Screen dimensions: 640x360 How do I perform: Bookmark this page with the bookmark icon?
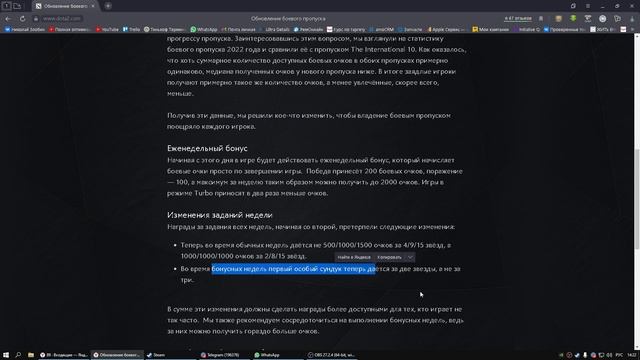click(541, 19)
